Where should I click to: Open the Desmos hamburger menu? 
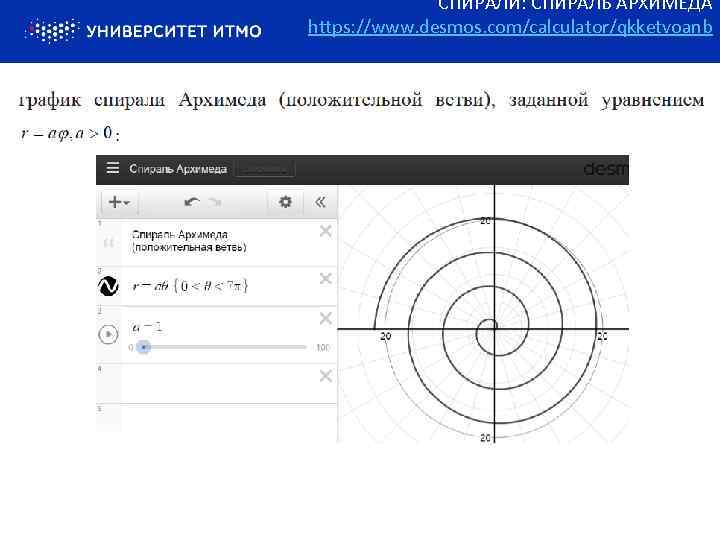(112, 169)
